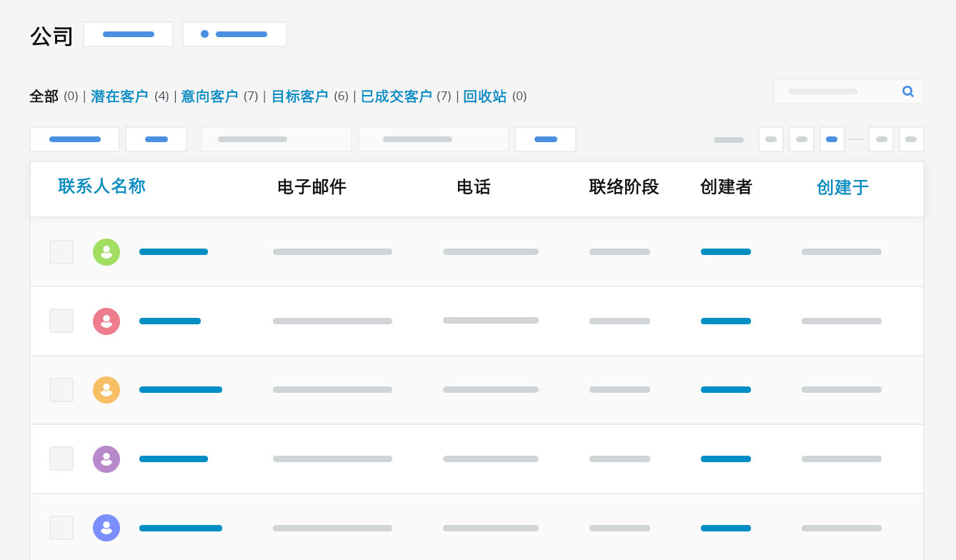956x560 pixels.
Task: Click the orange contact avatar
Action: coord(106,390)
